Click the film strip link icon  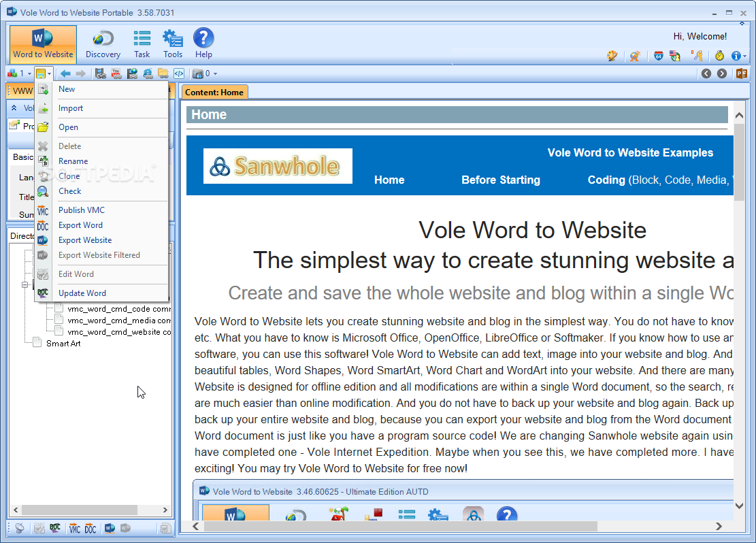[100, 73]
